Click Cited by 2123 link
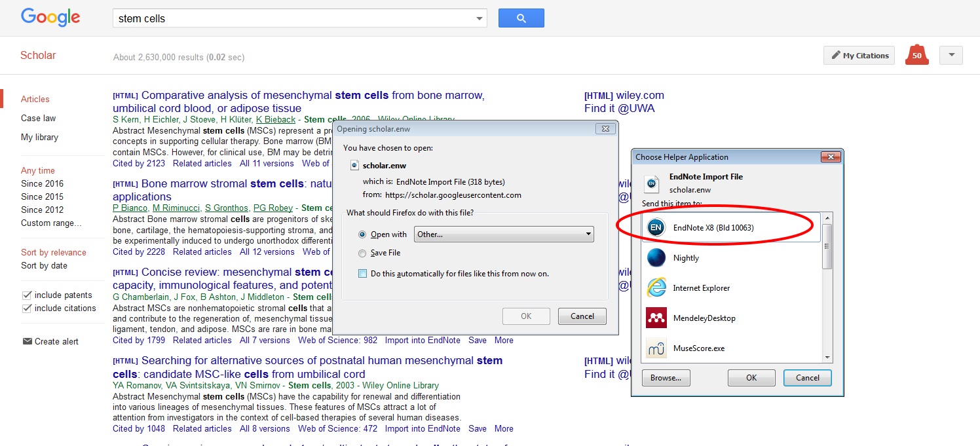 coord(139,163)
